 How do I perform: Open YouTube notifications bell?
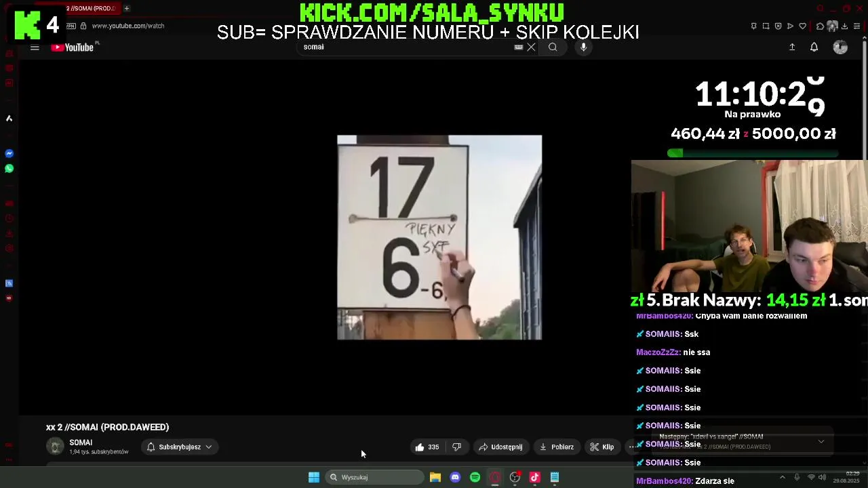pyautogui.click(x=814, y=47)
